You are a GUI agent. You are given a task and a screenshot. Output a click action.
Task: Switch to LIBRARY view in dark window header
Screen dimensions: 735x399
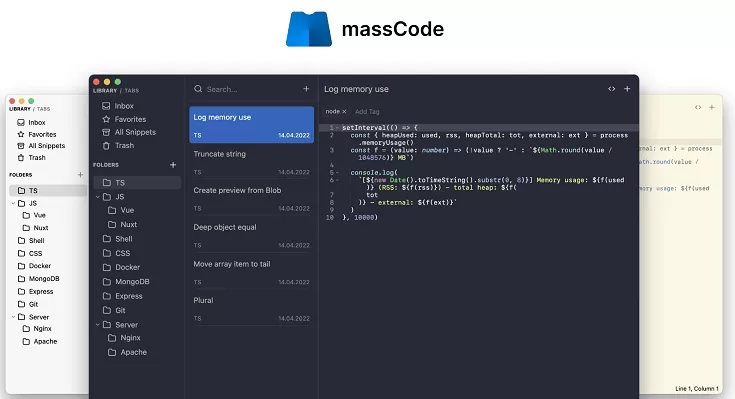[105, 90]
